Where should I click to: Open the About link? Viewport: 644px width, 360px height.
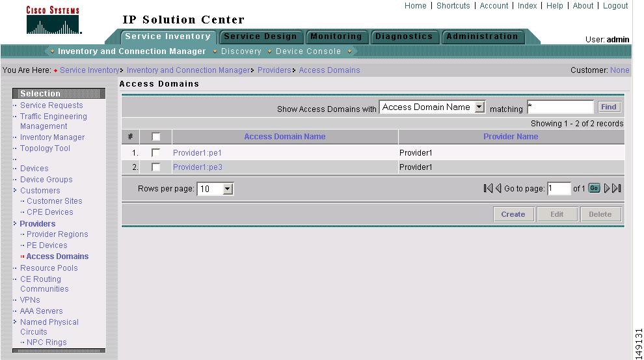tap(583, 6)
